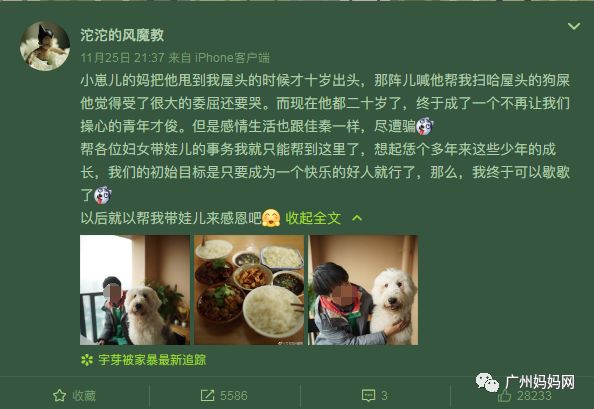Click the green topic flower icon
Screen dimensions: 594x409
87,360
